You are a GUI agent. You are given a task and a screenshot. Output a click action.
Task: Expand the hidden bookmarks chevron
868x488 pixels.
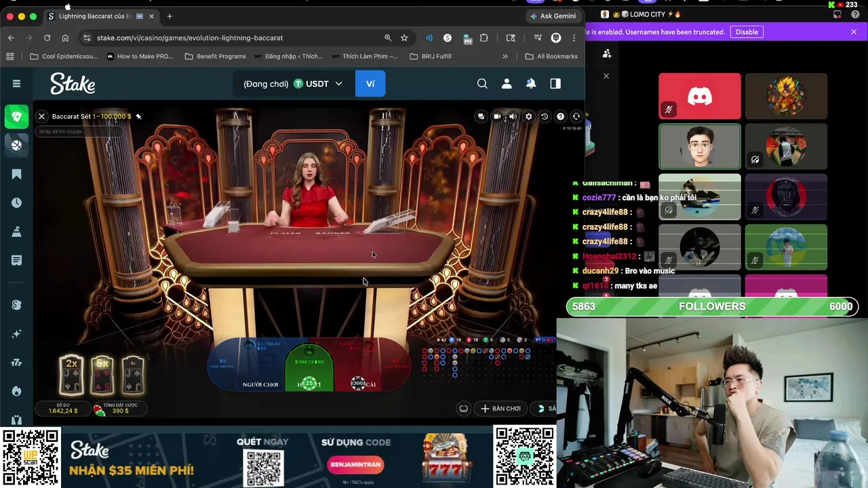[505, 56]
